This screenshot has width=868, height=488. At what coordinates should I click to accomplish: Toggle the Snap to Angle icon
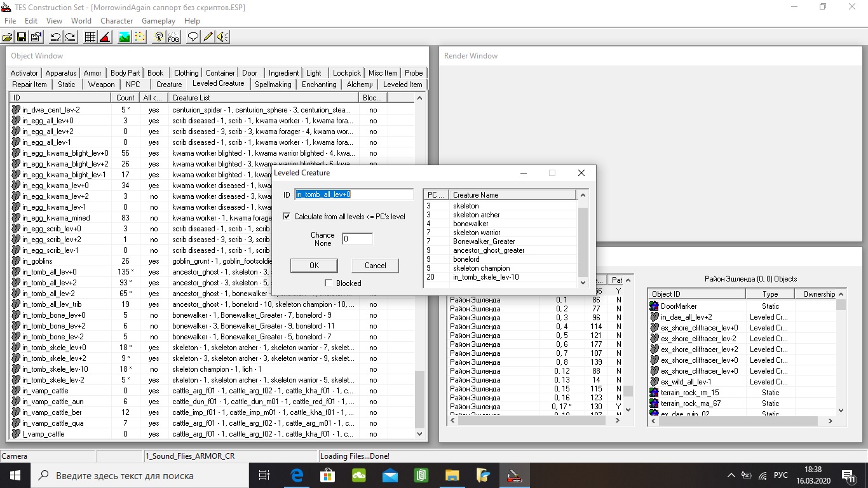[104, 37]
